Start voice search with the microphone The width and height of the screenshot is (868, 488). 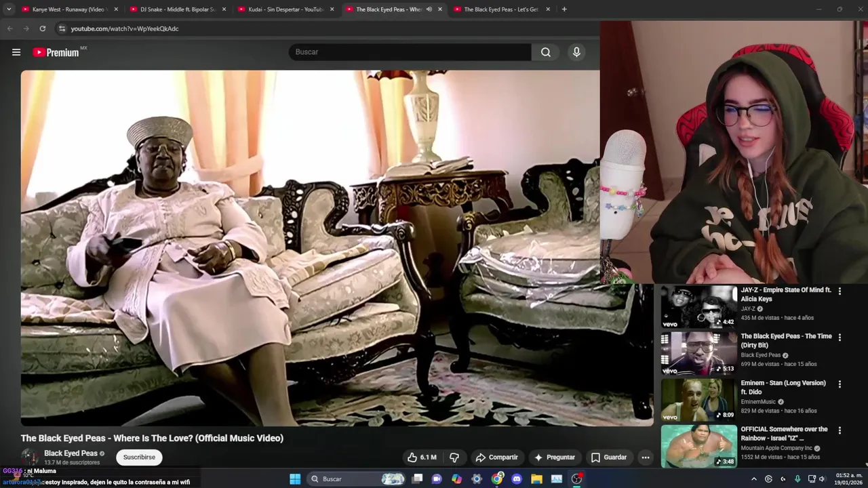tap(576, 52)
